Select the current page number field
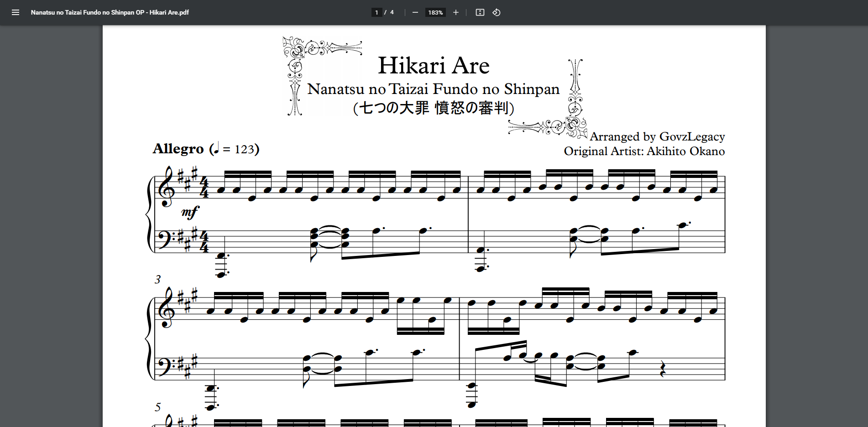Image resolution: width=868 pixels, height=427 pixels. click(x=376, y=12)
